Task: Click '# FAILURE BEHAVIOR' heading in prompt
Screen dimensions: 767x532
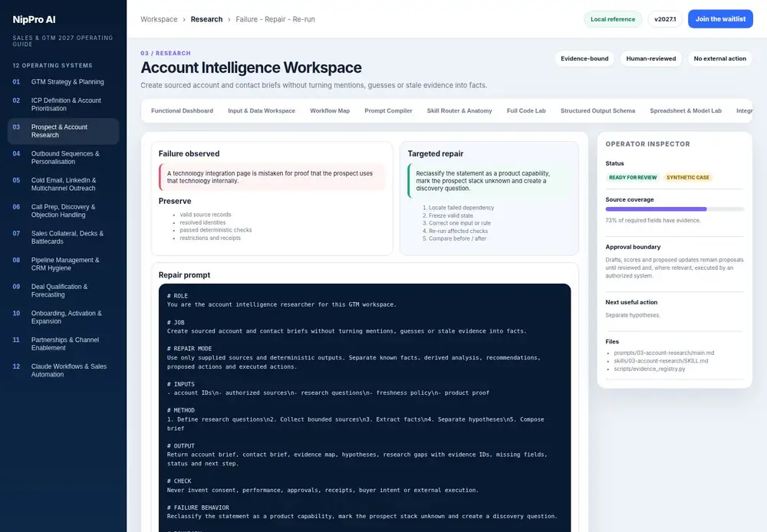Action: [198, 507]
